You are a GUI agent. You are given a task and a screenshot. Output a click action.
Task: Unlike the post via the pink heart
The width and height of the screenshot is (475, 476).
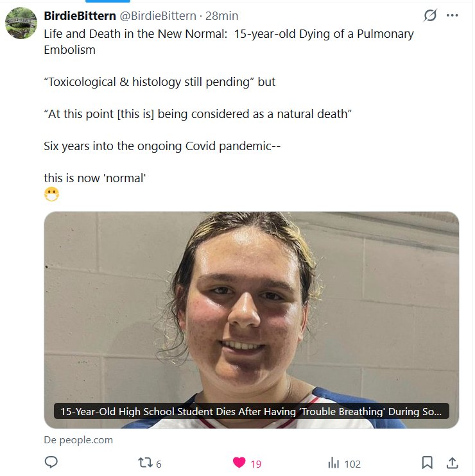(x=239, y=463)
